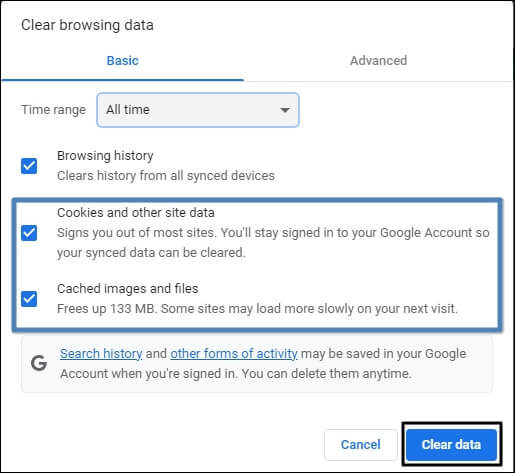Open the other forms of activity link
The height and width of the screenshot is (473, 515).
(x=234, y=353)
